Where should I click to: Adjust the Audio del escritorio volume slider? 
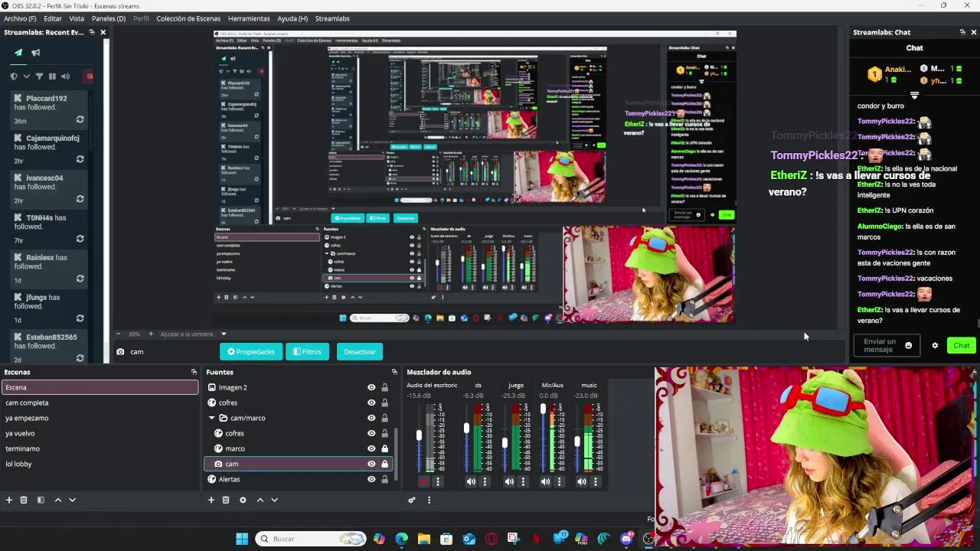click(419, 436)
